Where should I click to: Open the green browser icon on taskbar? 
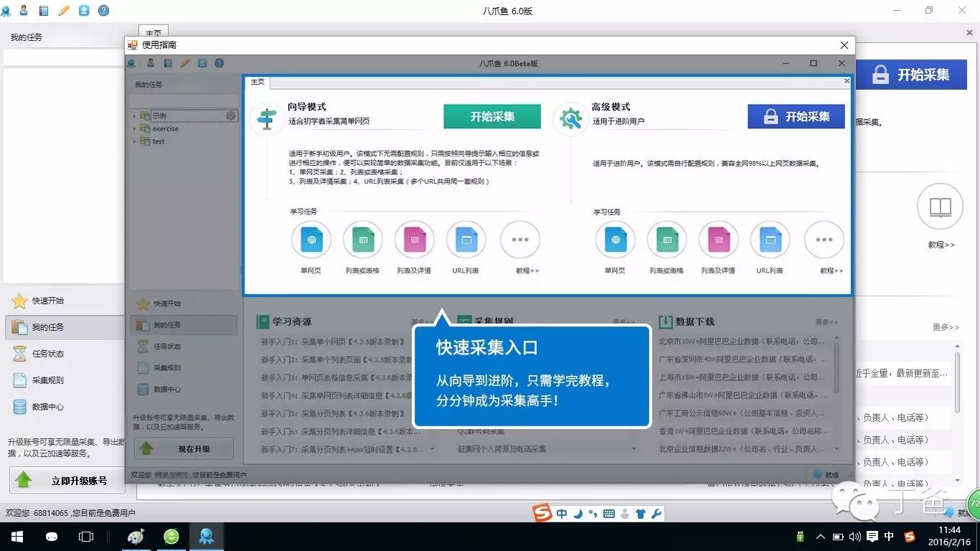tap(171, 537)
